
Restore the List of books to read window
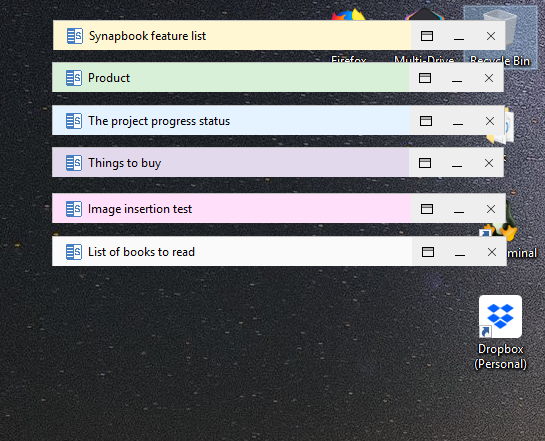[428, 252]
